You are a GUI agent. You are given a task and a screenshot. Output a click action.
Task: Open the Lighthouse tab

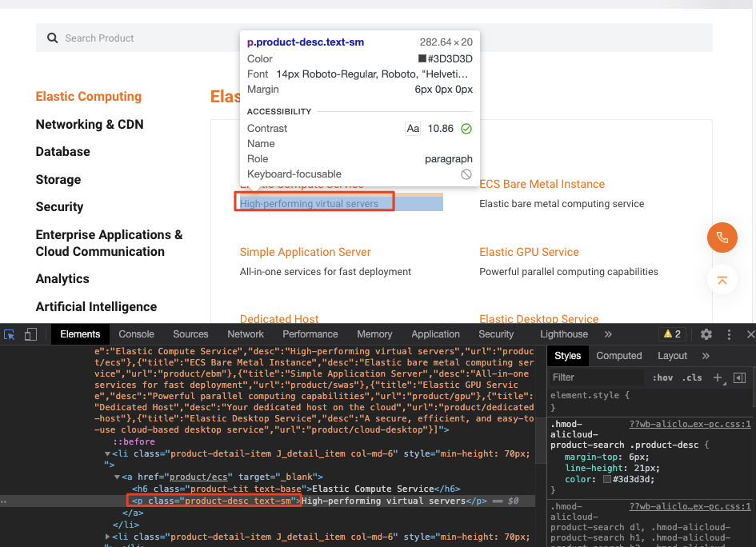[564, 334]
